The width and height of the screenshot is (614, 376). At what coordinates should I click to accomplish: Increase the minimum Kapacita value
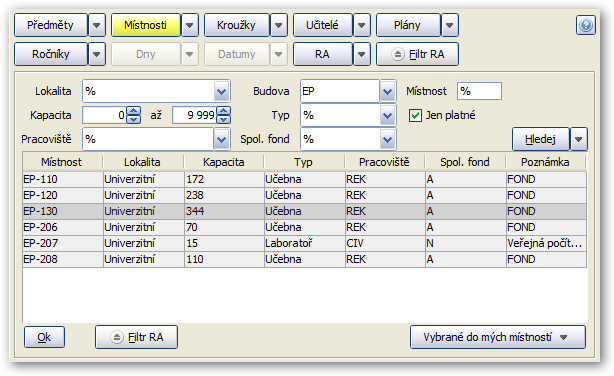point(134,111)
